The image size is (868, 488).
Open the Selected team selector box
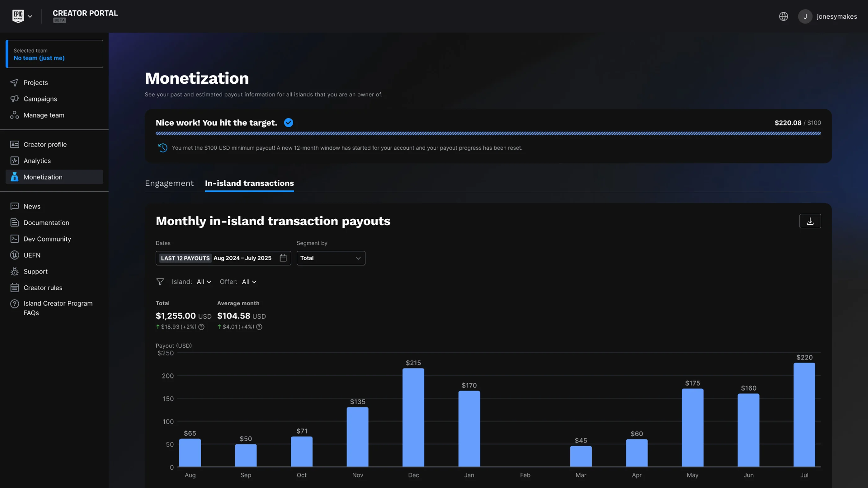54,54
